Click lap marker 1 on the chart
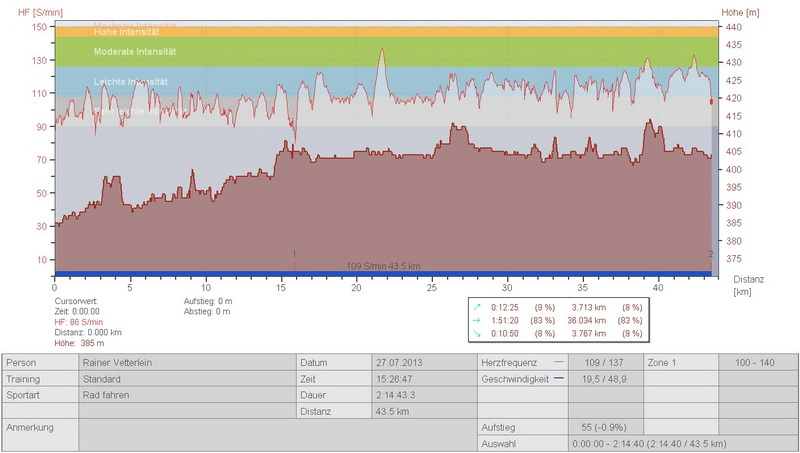Screen dimensions: 800x453 [x=294, y=256]
